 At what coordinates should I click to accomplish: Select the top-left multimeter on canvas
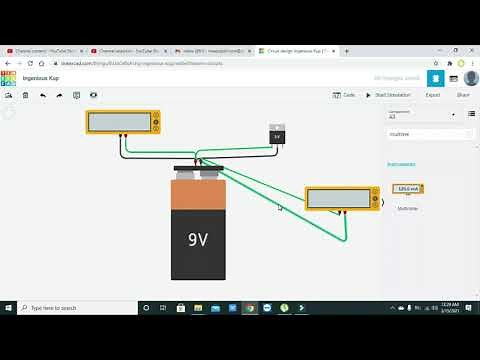tap(123, 122)
